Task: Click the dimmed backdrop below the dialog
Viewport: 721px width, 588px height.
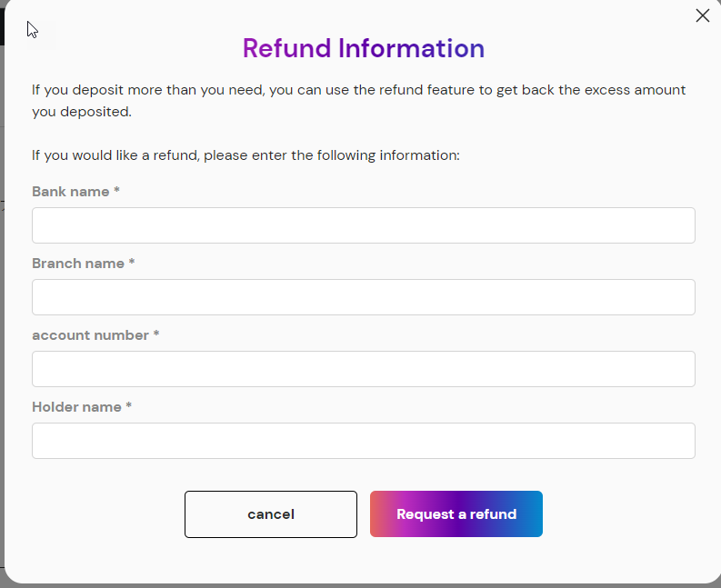Action: (363, 585)
